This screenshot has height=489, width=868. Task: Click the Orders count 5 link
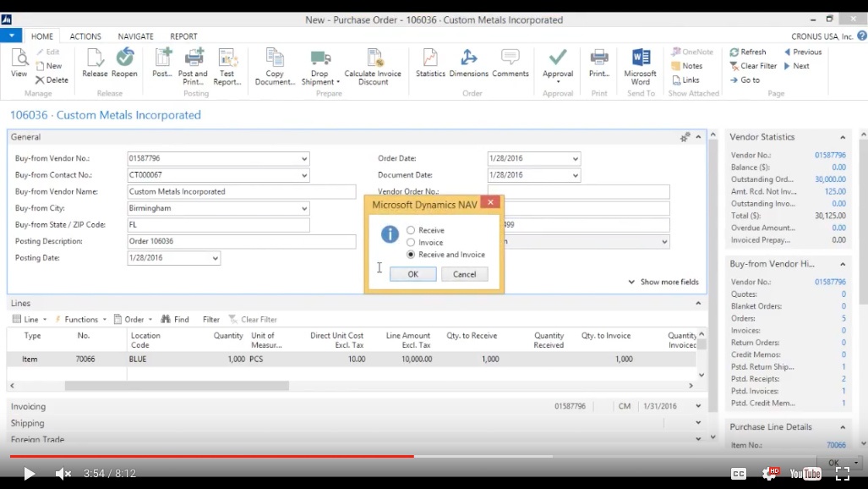coord(843,318)
